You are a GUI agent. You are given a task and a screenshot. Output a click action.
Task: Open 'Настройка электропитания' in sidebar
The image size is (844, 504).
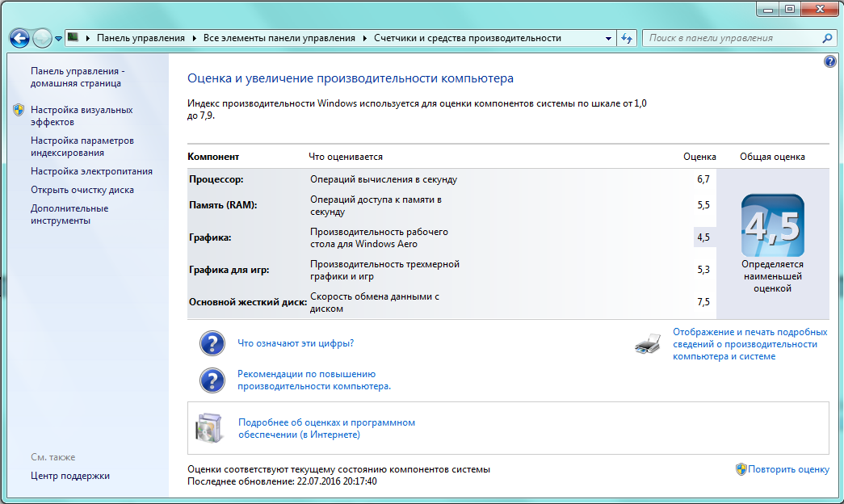pos(91,171)
